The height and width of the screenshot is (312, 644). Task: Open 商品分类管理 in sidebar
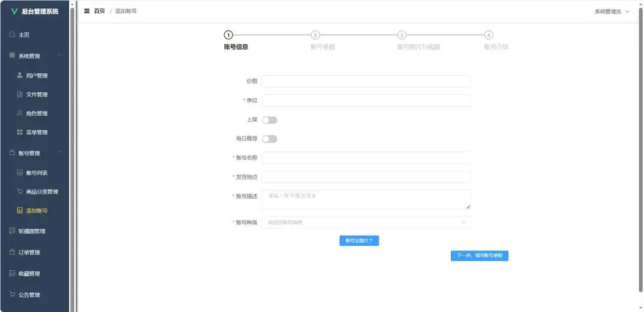(35, 191)
